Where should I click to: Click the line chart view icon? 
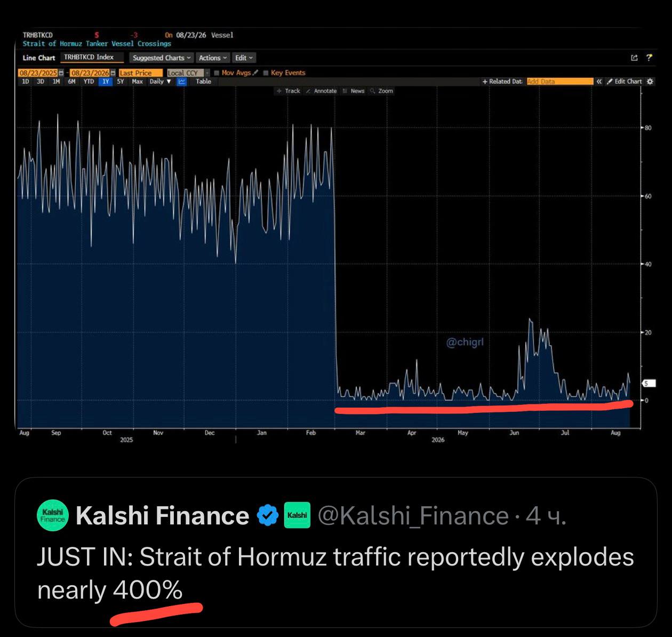tap(182, 82)
